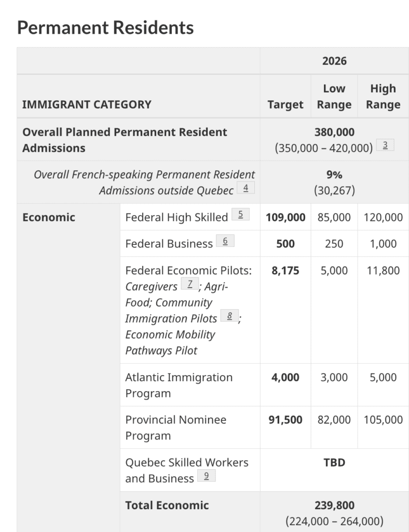
Task: Follow footnote 6 beside Federal Business
Action: coord(225,241)
